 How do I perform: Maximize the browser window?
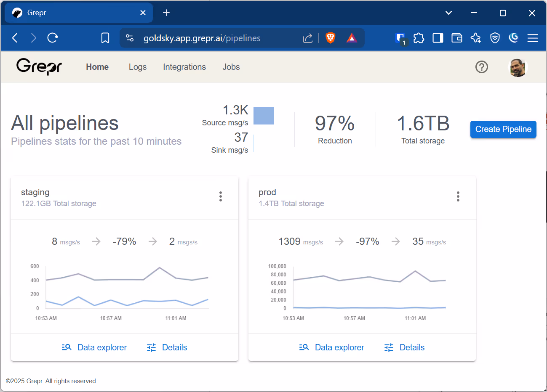pos(503,13)
